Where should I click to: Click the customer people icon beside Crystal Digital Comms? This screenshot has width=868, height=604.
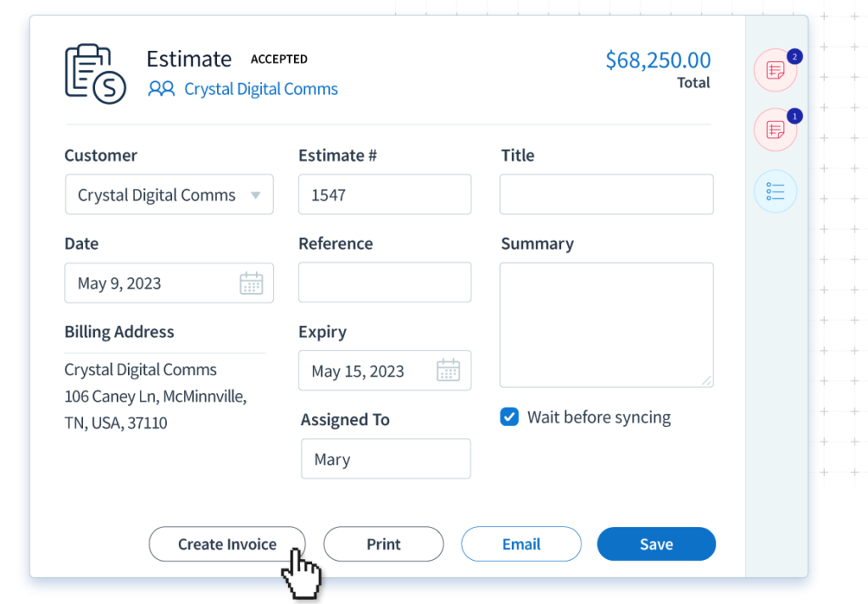161,89
